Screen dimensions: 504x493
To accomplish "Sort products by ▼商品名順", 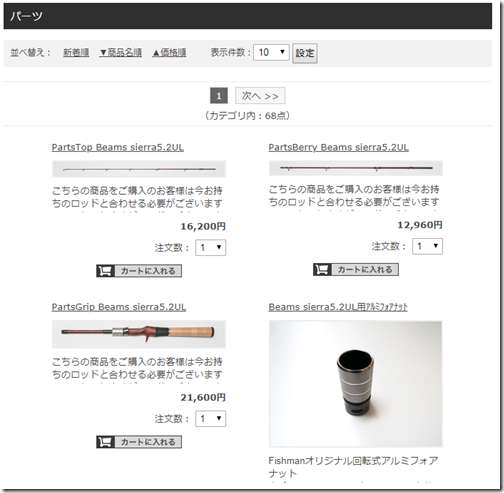I will (121, 52).
